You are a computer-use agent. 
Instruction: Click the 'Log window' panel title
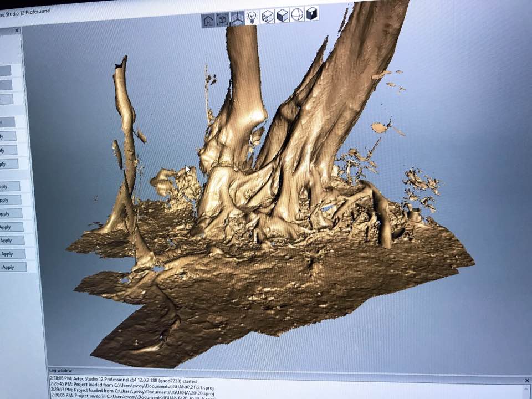click(x=61, y=371)
